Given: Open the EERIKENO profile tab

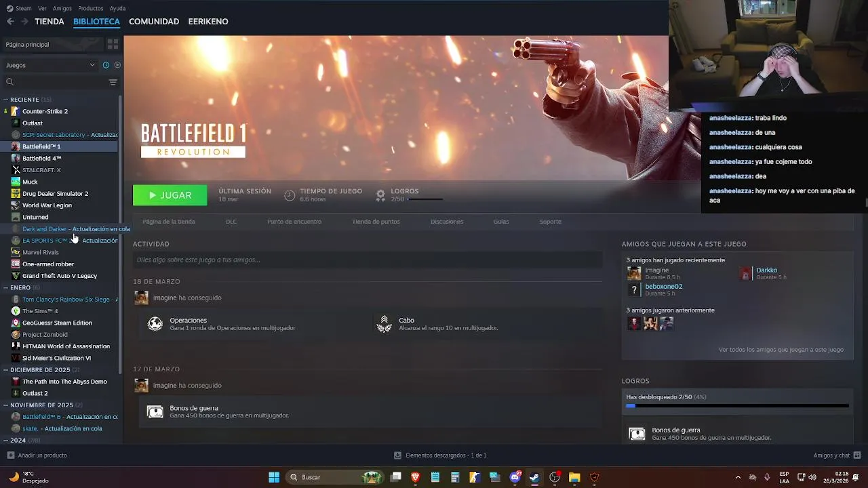Looking at the screenshot, I should pyautogui.click(x=208, y=22).
